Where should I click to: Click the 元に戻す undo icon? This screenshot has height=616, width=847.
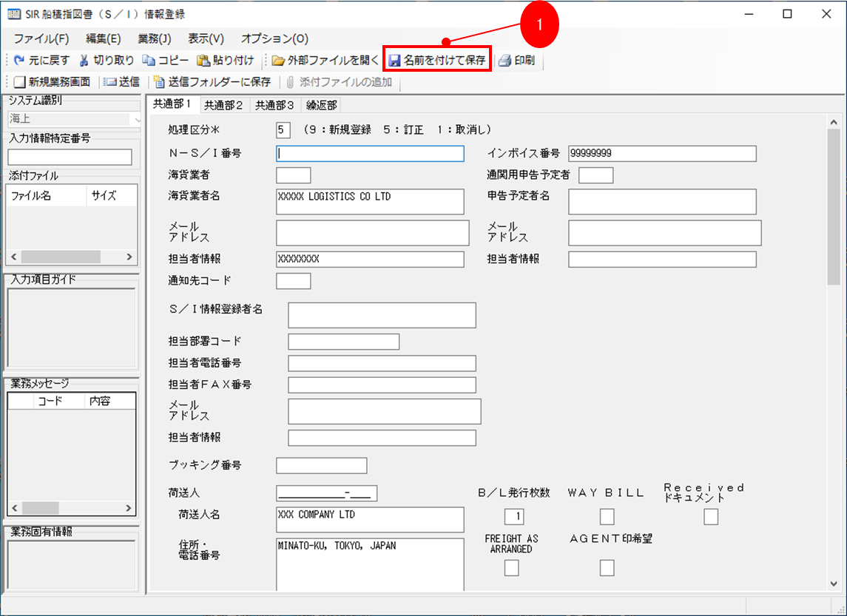19,61
